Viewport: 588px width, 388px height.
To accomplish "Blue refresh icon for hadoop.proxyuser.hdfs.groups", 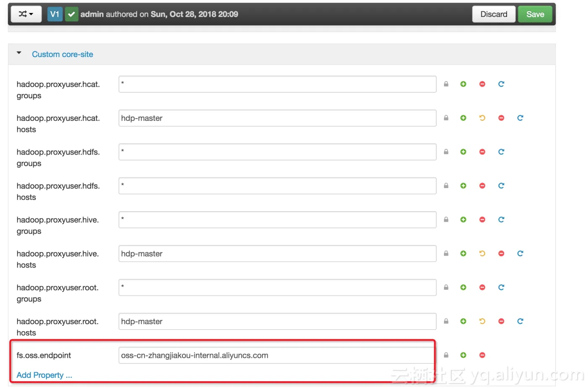I will (501, 152).
